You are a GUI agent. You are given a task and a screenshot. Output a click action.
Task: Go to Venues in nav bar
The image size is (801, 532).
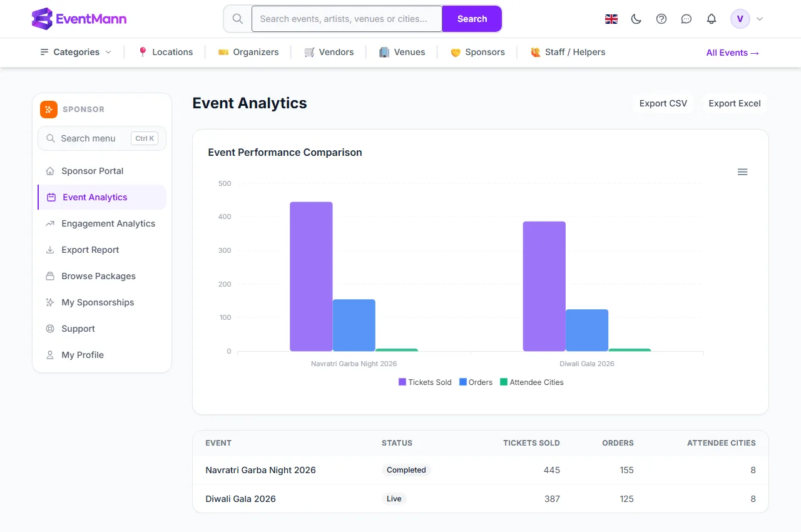(402, 52)
